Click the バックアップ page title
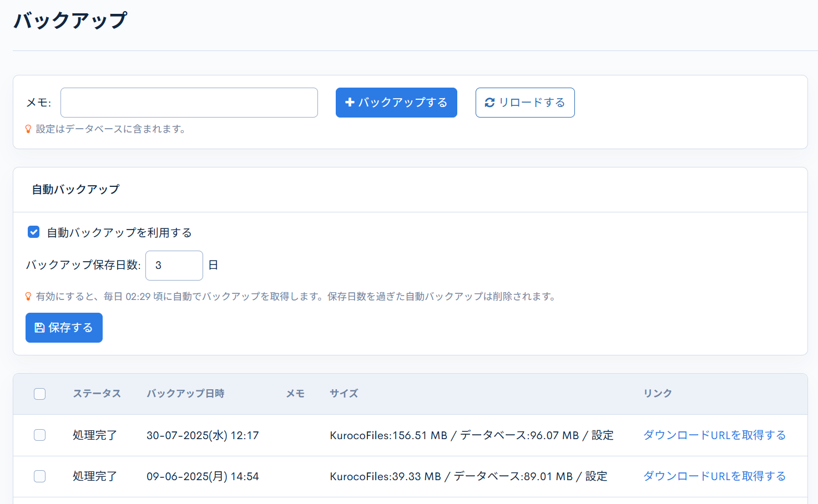This screenshot has height=504, width=818. coord(70,21)
